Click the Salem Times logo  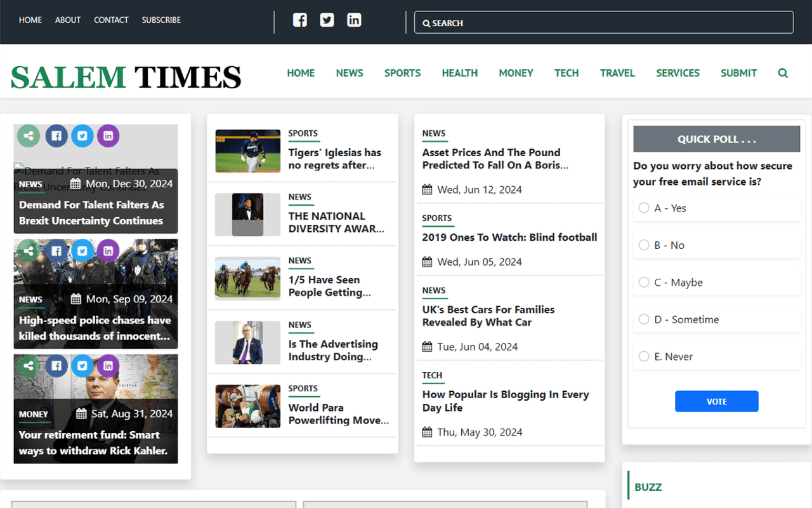click(x=126, y=77)
